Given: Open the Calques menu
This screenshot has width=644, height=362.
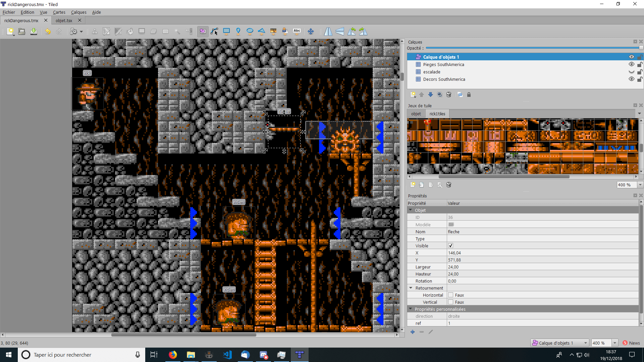Looking at the screenshot, I should [78, 12].
